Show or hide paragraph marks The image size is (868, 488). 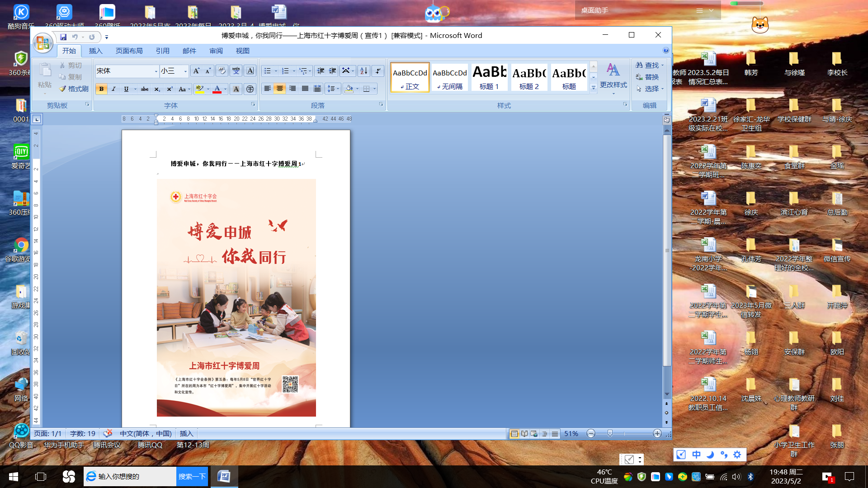pos(378,71)
